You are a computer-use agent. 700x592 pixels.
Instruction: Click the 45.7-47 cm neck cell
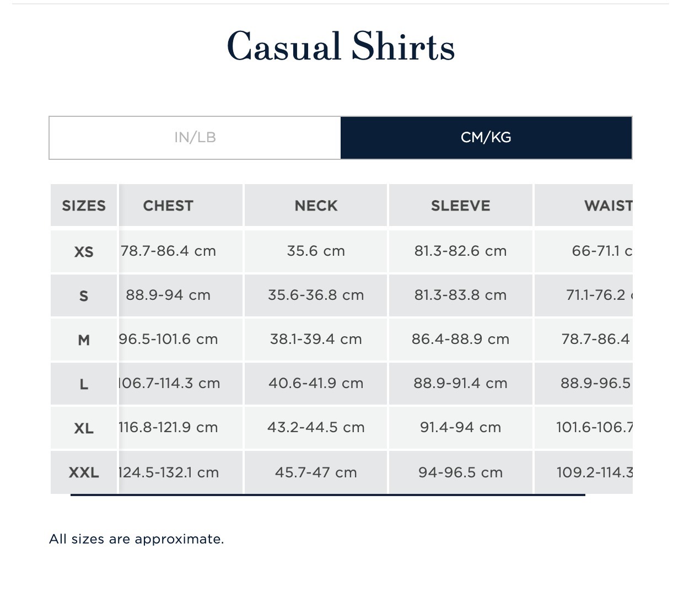pyautogui.click(x=316, y=472)
